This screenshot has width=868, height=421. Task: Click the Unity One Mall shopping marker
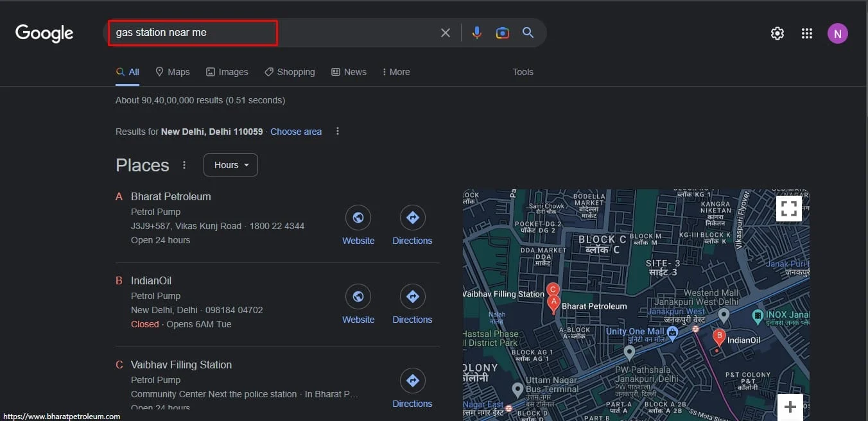pos(672,332)
